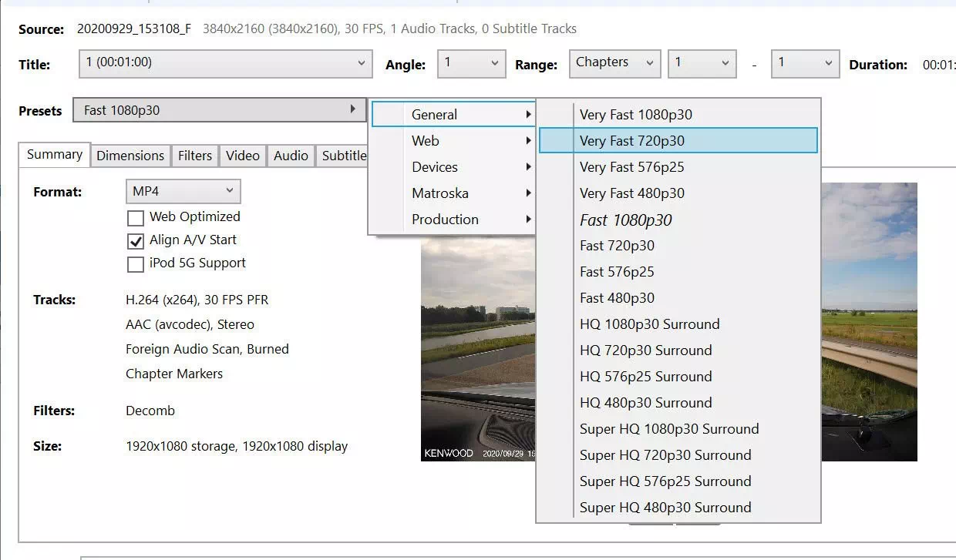
Task: Select Super HQ 720p30 Surround preset
Action: tap(678, 455)
